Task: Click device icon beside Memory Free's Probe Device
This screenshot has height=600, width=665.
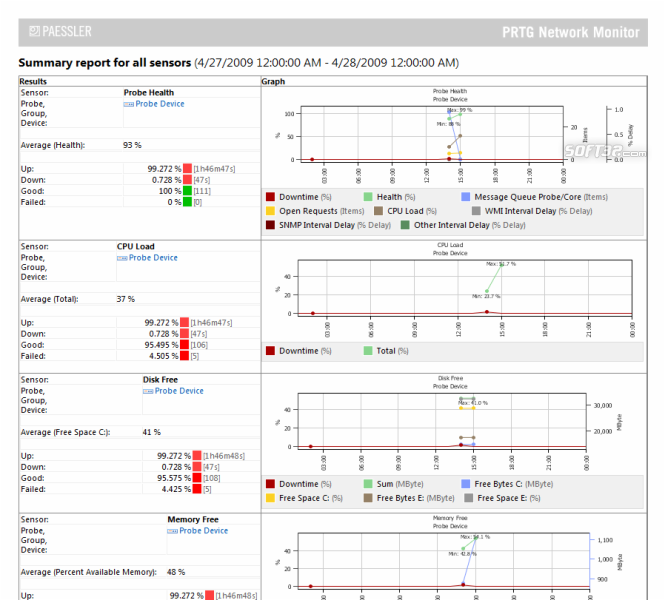Action: click(173, 531)
